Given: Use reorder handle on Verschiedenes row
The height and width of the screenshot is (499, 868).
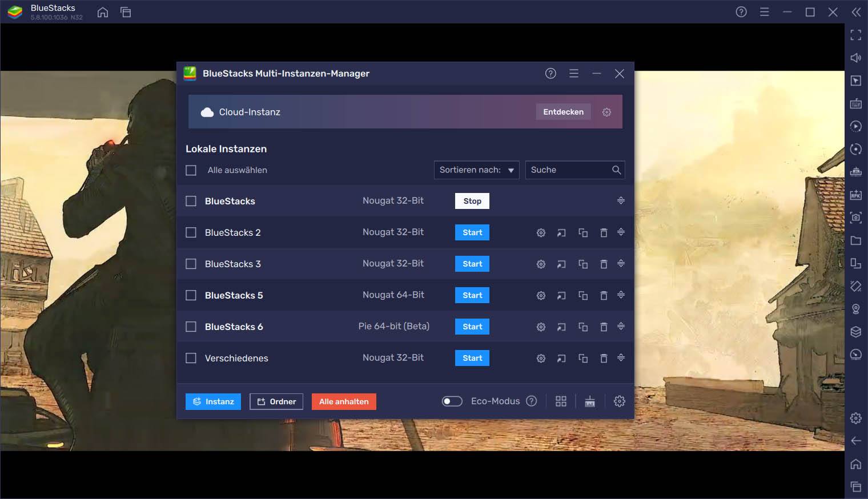Looking at the screenshot, I should 621,357.
